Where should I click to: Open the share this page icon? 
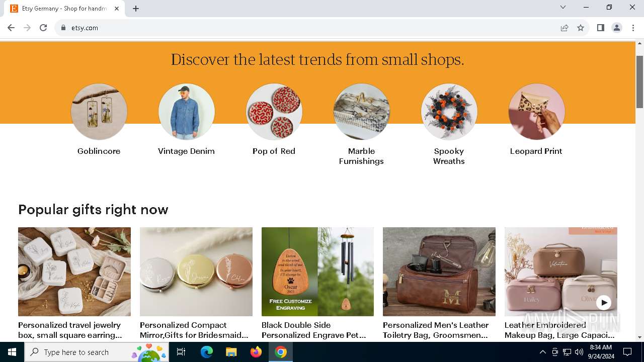pyautogui.click(x=565, y=28)
